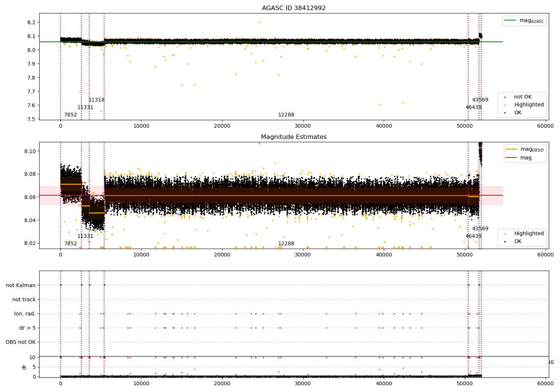Image resolution: width=560 pixels, height=392 pixels.
Task: Click the orange mag OBSID legend line
Action: click(511, 149)
